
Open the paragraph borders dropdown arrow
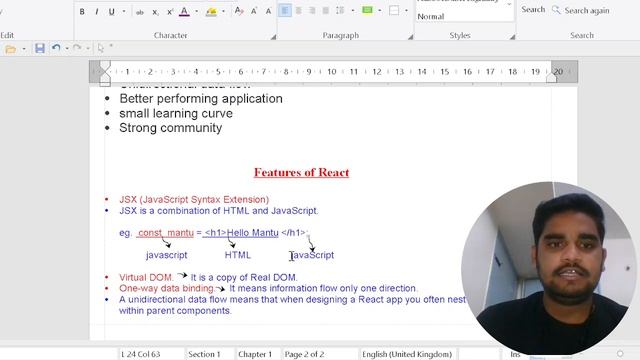coord(407,11)
